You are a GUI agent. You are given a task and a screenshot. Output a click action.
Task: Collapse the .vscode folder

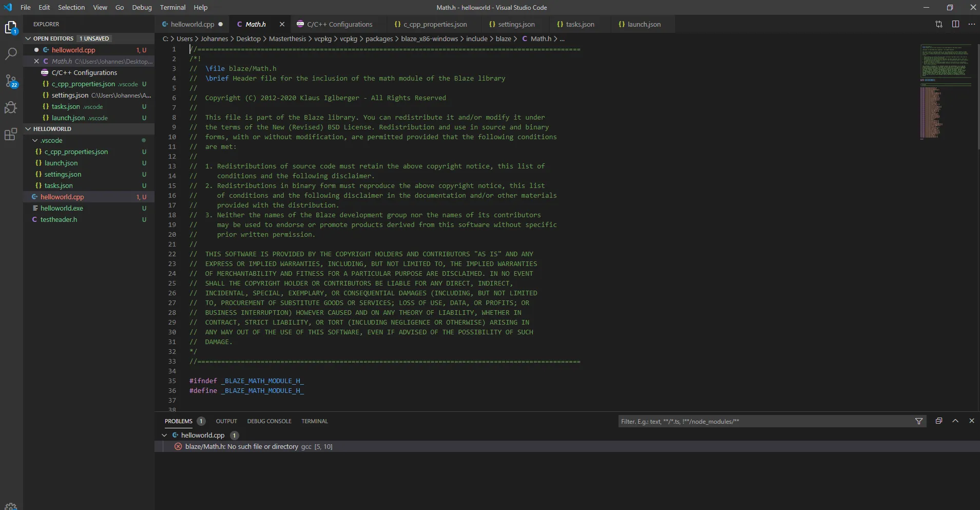[x=35, y=140]
